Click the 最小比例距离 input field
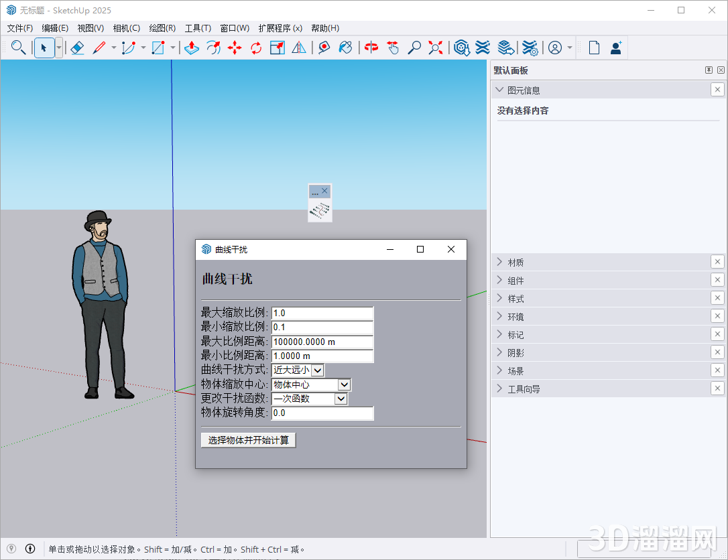 [322, 356]
